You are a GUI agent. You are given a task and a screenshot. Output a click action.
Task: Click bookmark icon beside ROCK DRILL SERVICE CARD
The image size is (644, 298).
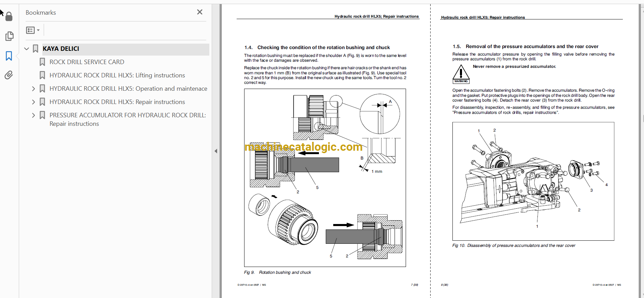(42, 62)
